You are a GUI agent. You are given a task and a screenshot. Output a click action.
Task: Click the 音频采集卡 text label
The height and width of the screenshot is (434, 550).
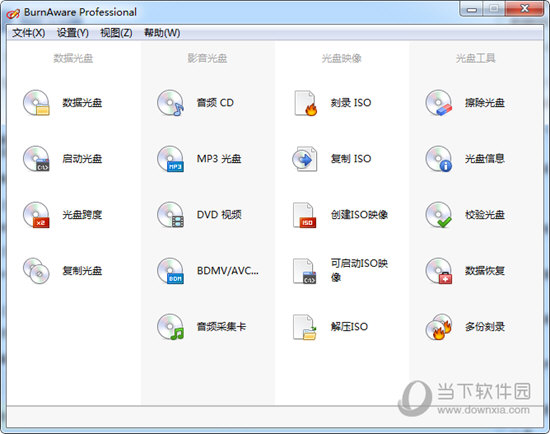pyautogui.click(x=221, y=327)
